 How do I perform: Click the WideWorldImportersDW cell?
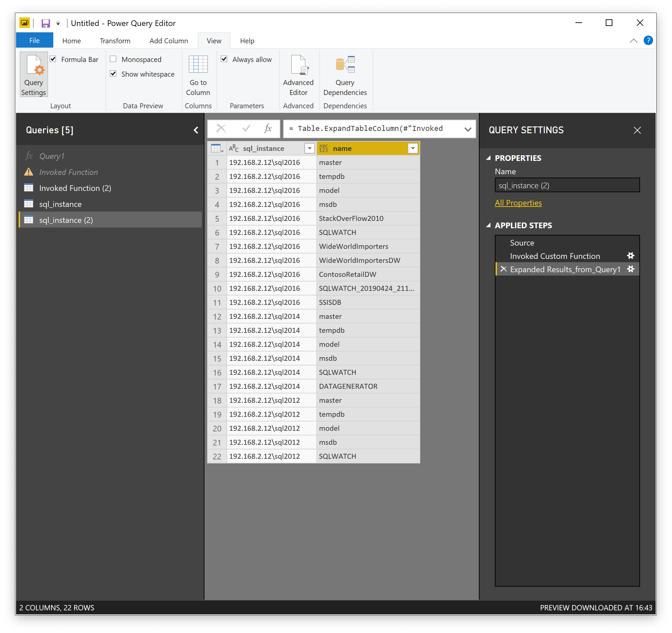(x=368, y=261)
